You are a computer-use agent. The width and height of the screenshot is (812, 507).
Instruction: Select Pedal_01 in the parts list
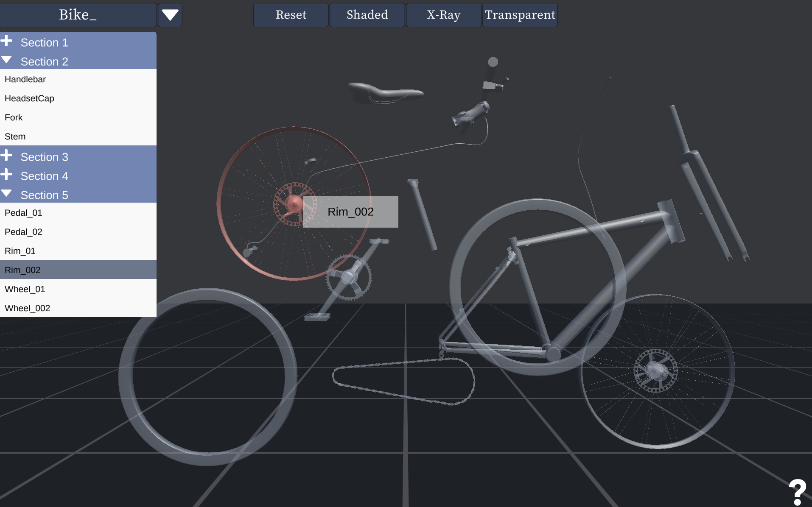click(78, 213)
